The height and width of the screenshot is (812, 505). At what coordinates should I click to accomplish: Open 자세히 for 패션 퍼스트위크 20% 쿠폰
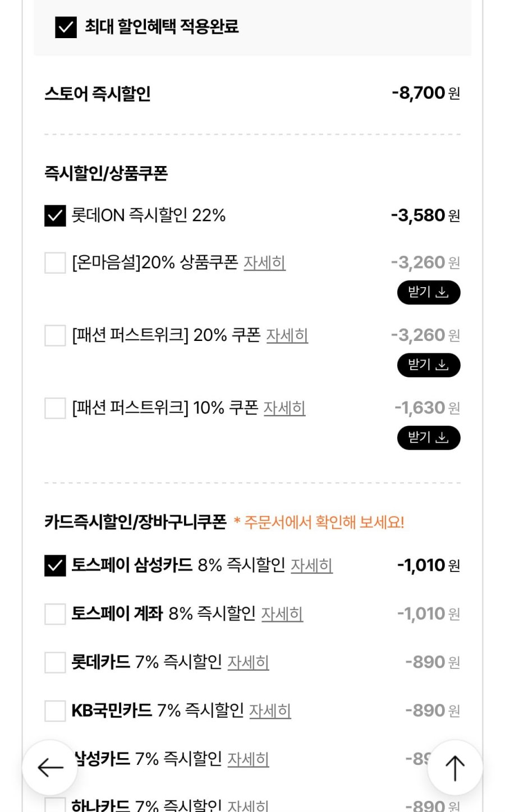287,335
